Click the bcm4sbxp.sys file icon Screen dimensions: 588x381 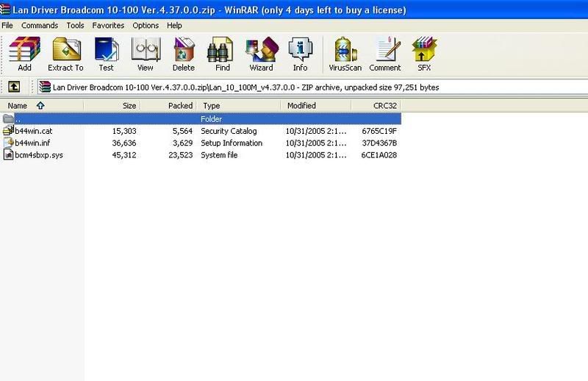(8, 154)
